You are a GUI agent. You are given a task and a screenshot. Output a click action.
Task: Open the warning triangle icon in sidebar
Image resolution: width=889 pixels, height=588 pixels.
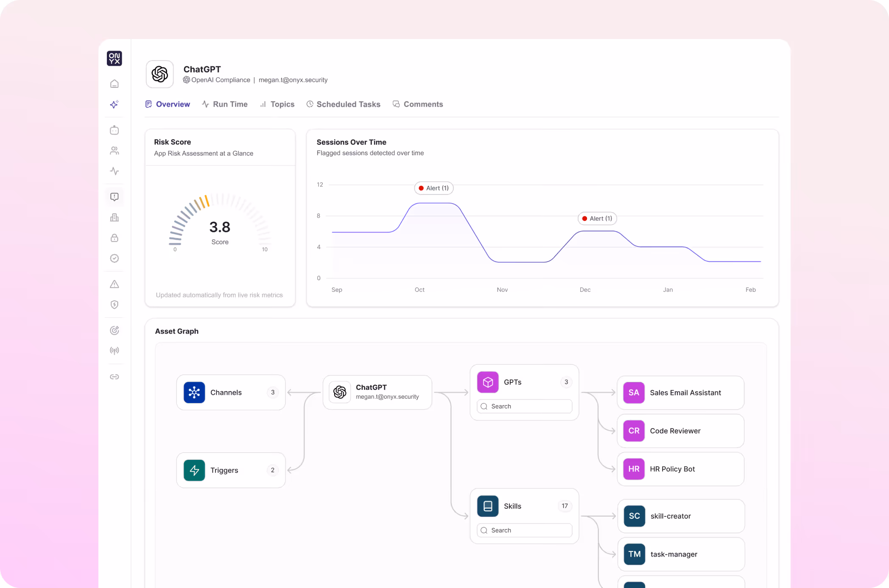[x=115, y=284]
